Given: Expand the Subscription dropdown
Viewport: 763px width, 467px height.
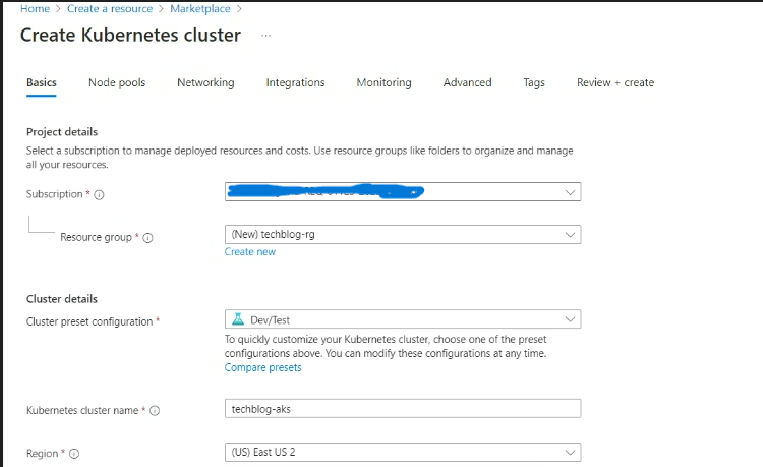Looking at the screenshot, I should 570,192.
